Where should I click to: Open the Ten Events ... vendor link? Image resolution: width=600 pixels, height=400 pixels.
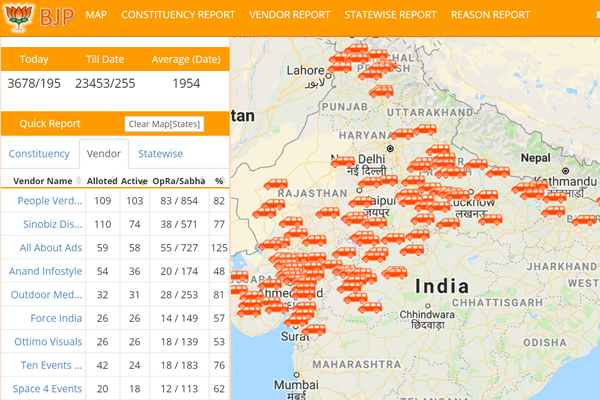coord(51,365)
